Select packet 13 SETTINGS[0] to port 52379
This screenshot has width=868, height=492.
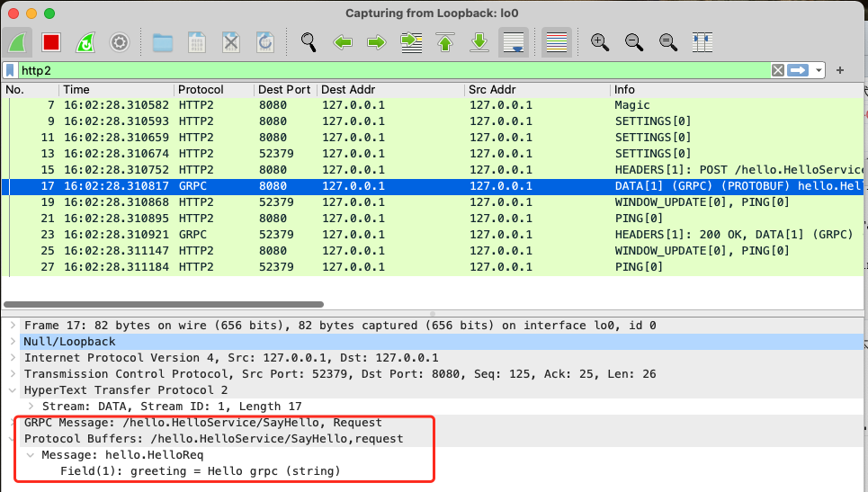click(432, 153)
